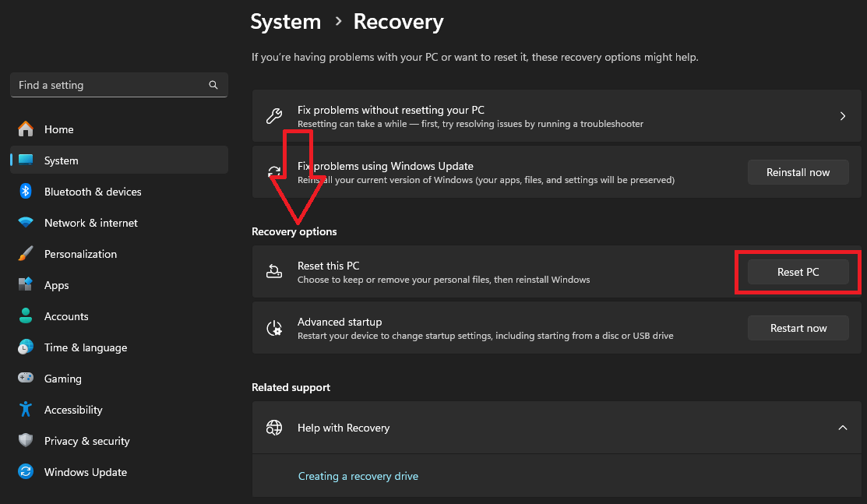Click the Privacy & security shield icon
Image resolution: width=867 pixels, height=504 pixels.
(26, 441)
